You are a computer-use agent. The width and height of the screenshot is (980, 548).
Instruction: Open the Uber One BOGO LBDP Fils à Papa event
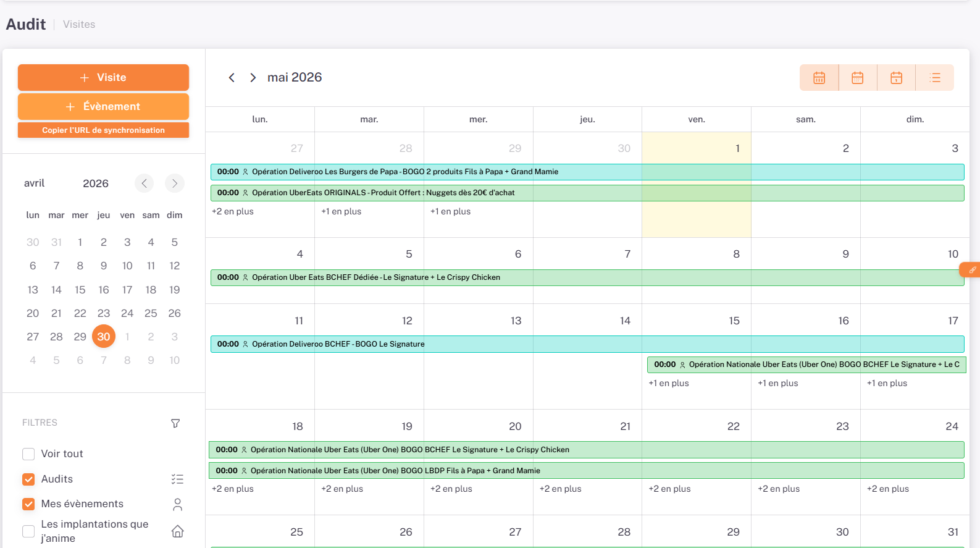pos(587,471)
